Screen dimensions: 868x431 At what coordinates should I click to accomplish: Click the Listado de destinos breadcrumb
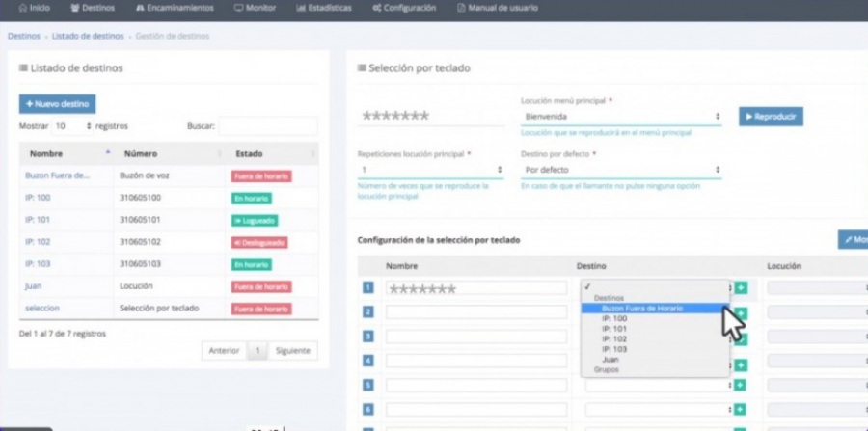point(88,36)
